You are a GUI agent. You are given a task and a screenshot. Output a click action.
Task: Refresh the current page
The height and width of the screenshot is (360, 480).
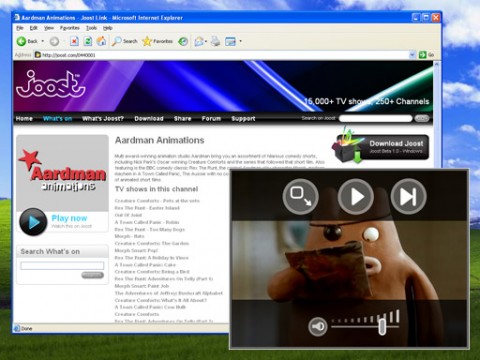(x=88, y=41)
